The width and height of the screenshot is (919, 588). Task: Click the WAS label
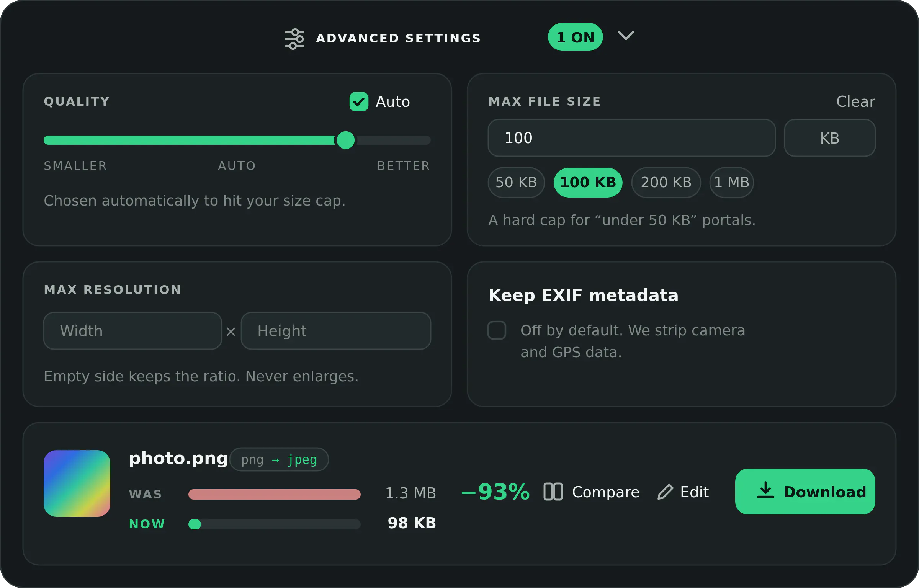146,494
